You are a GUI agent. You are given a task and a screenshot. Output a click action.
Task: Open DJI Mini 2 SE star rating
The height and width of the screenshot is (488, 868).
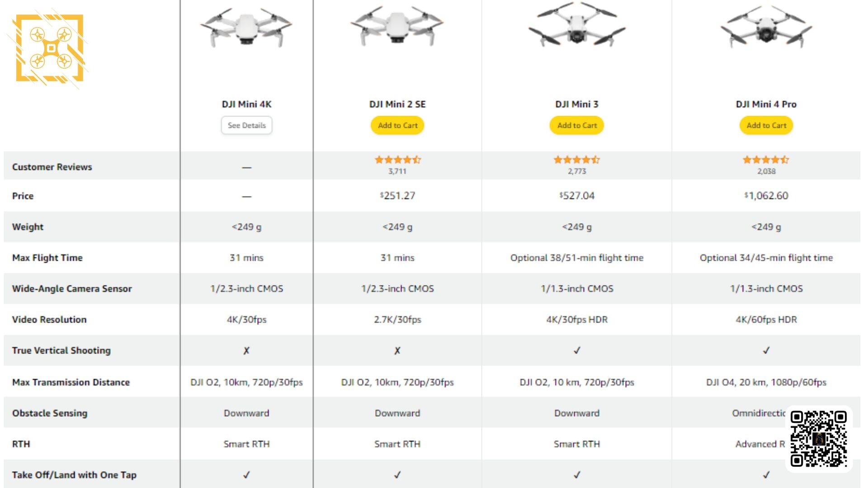(x=397, y=160)
